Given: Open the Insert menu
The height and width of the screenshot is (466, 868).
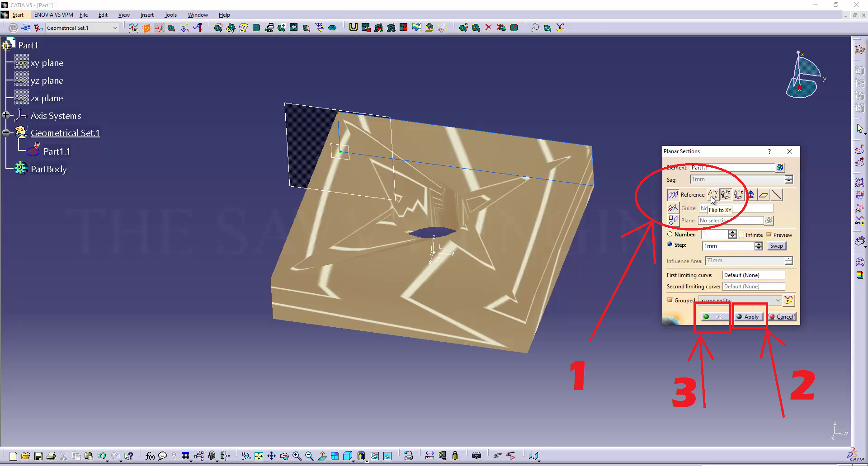Looking at the screenshot, I should click(146, 15).
